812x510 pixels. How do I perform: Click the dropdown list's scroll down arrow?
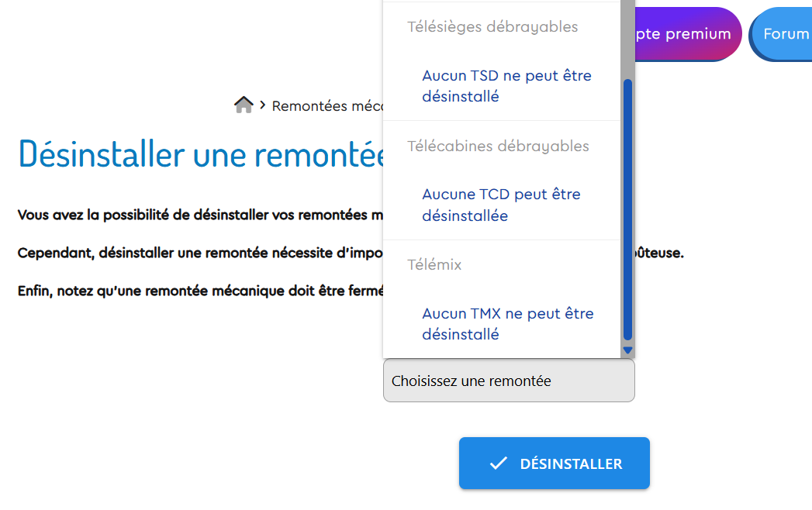point(628,350)
